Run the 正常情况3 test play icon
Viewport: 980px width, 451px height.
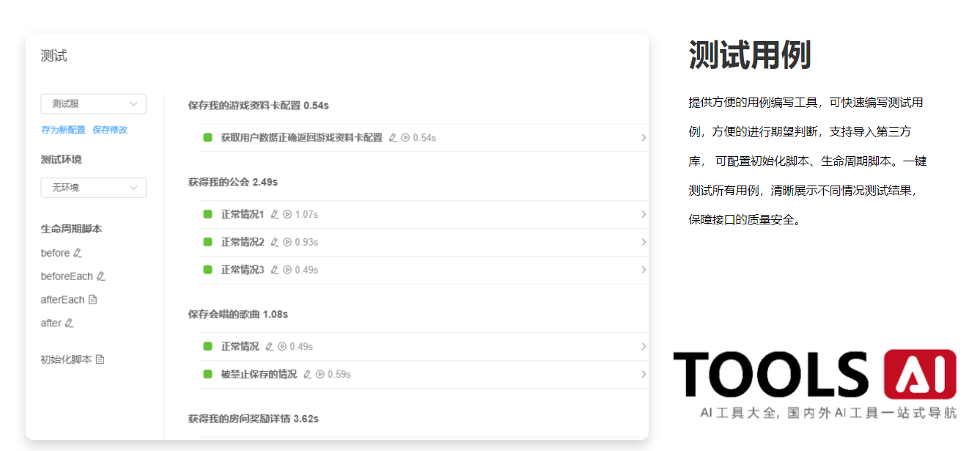(x=287, y=270)
